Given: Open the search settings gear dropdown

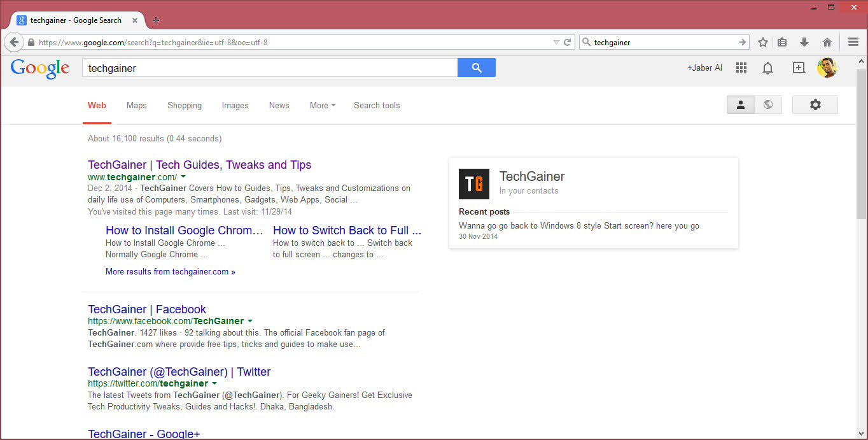Looking at the screenshot, I should click(815, 104).
